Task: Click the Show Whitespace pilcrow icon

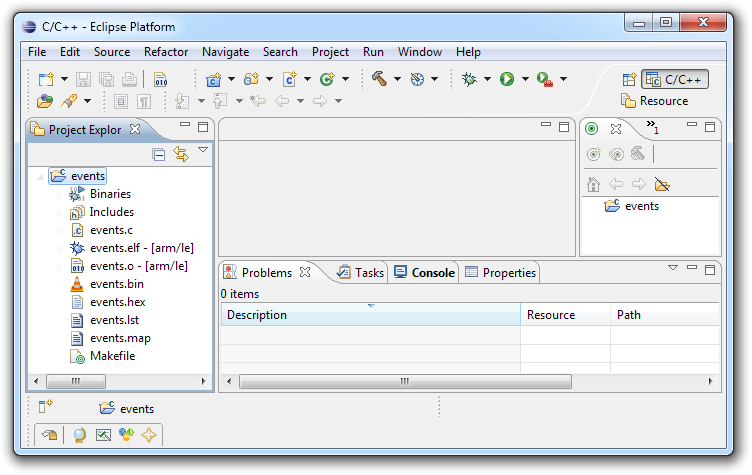Action: [x=144, y=101]
